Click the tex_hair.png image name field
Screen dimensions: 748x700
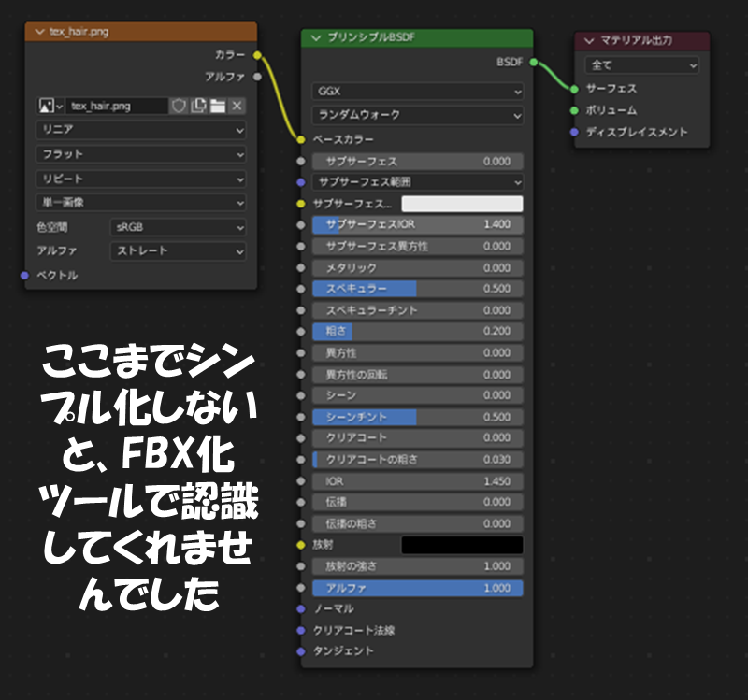coord(116,107)
